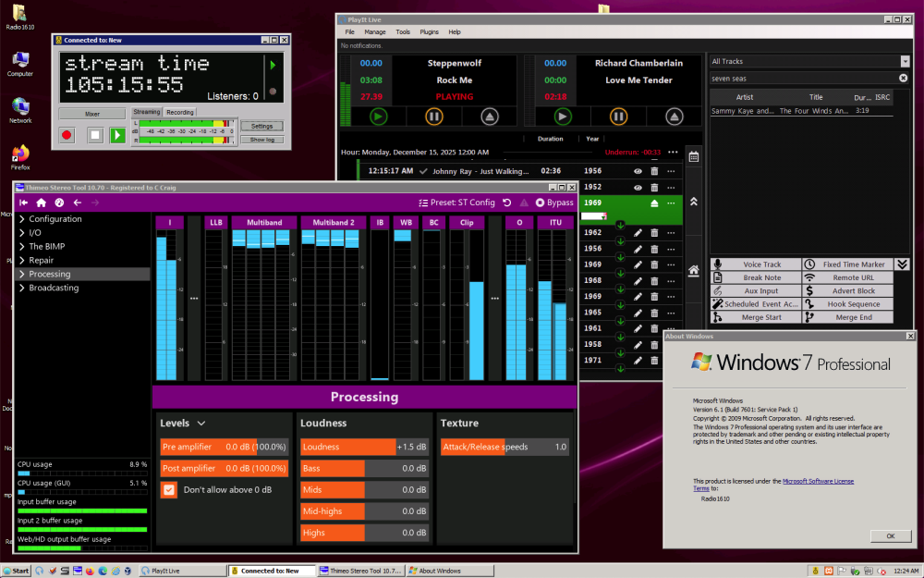This screenshot has width=924, height=578.
Task: Delete the Johnny Ray playlist entry
Action: (x=654, y=171)
